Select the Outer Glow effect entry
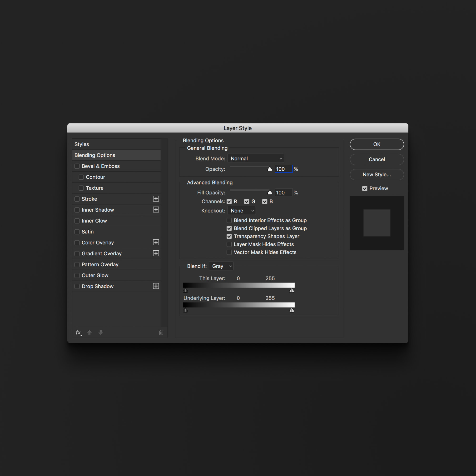 click(95, 275)
